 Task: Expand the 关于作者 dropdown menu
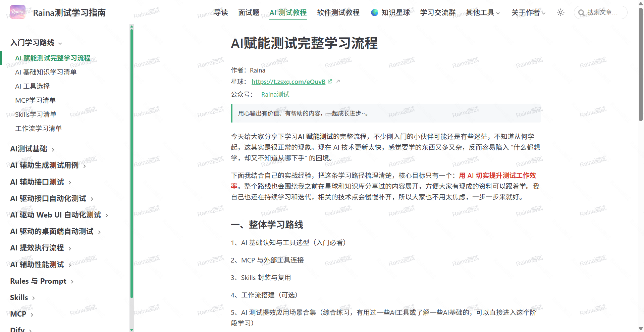click(528, 12)
